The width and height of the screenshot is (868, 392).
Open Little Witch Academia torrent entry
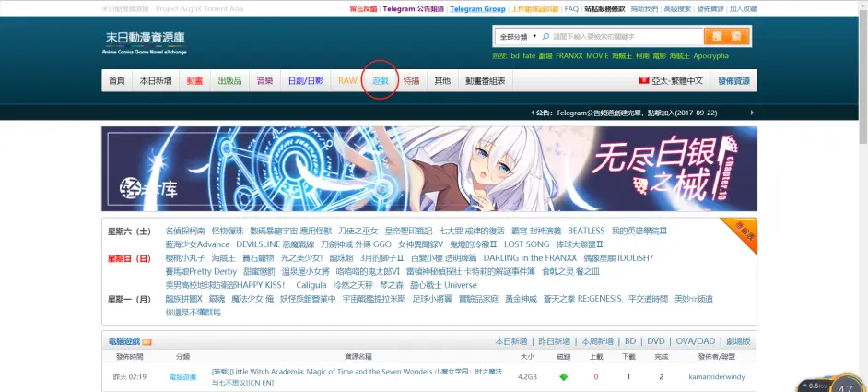357,377
